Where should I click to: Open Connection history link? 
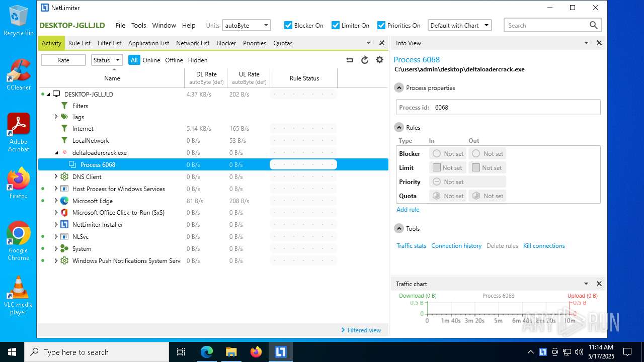456,246
